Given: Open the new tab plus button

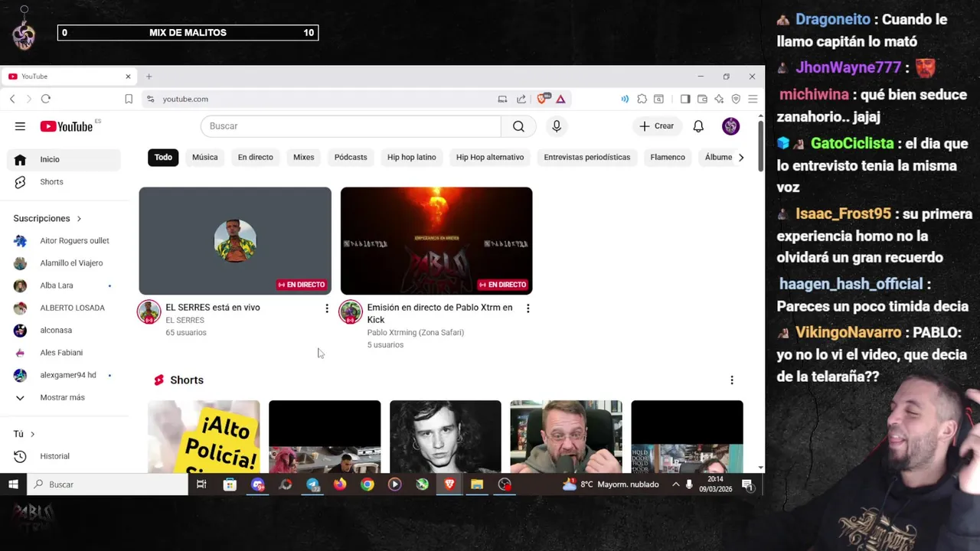Looking at the screenshot, I should coord(149,77).
